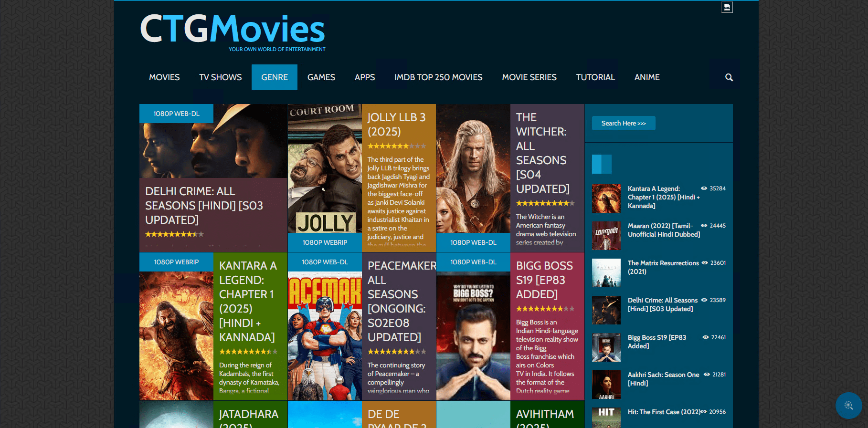Open Peacemaker All Seasons title

tap(401, 302)
